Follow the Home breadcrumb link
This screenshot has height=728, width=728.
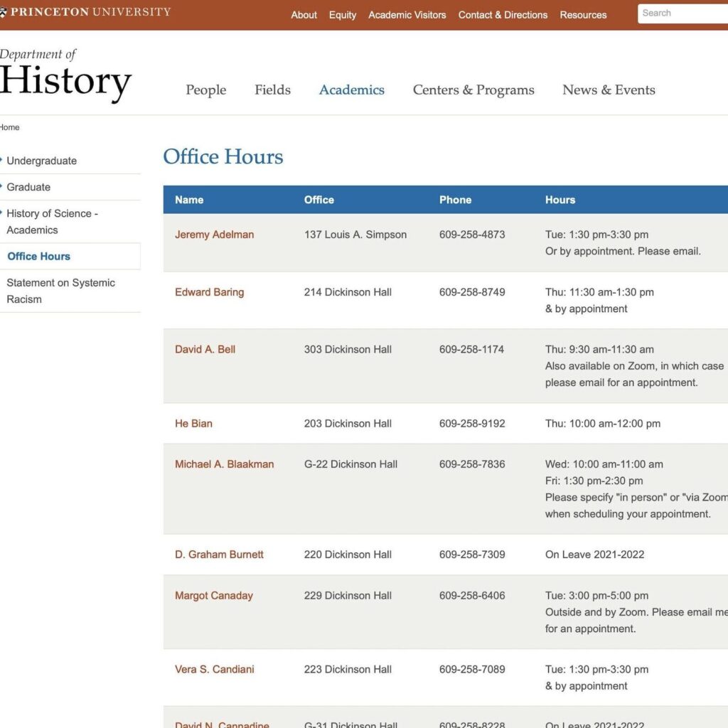click(9, 127)
